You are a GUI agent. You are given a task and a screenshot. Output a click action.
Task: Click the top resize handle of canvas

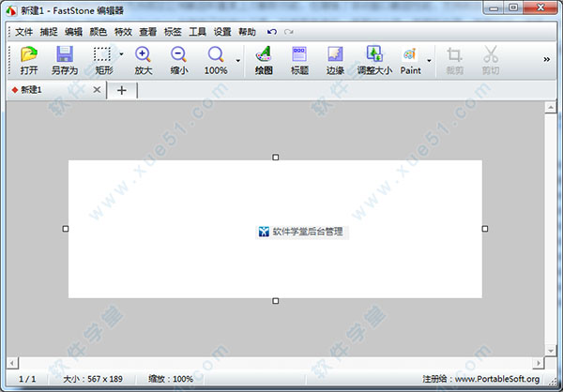(275, 158)
